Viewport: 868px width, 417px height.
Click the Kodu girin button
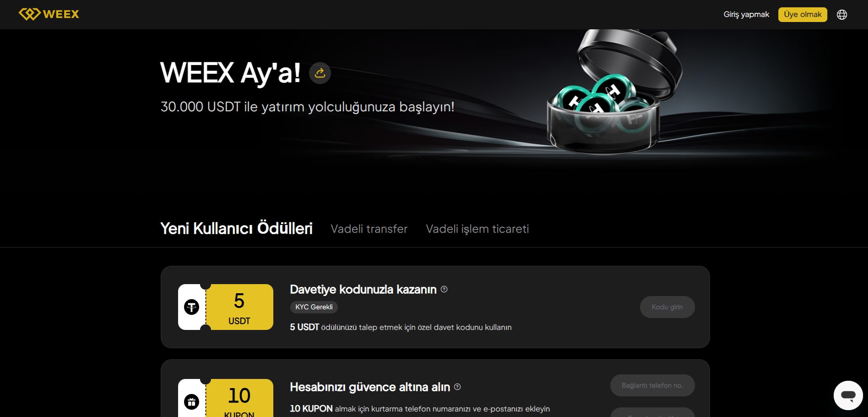click(x=667, y=307)
